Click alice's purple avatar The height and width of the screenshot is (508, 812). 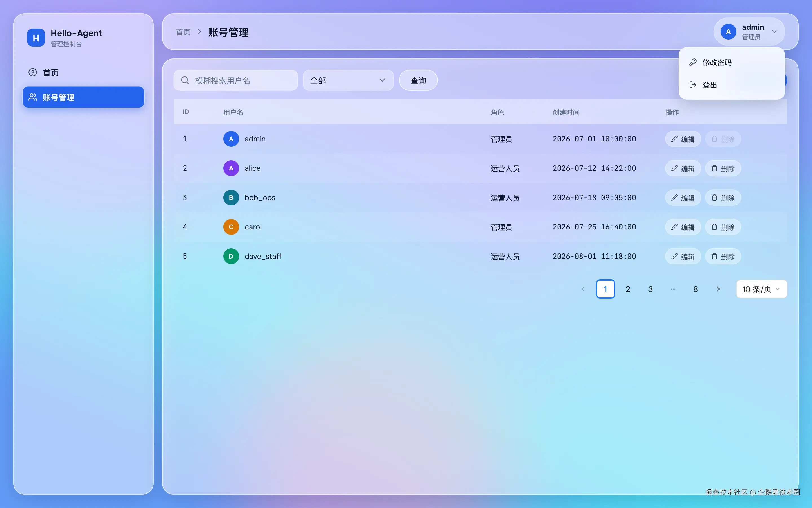(231, 168)
